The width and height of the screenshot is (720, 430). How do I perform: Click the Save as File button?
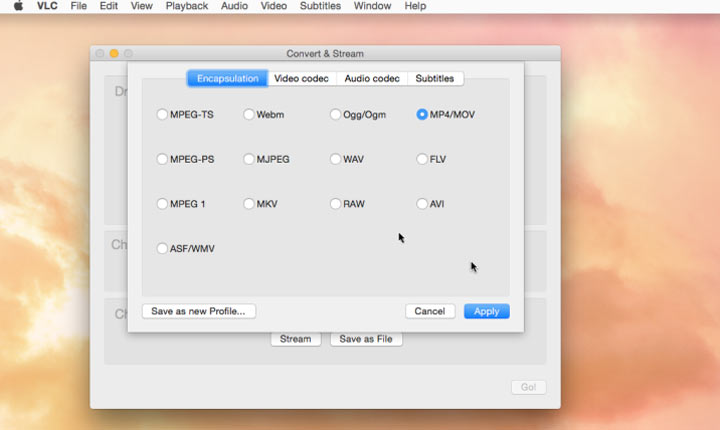pyautogui.click(x=366, y=339)
